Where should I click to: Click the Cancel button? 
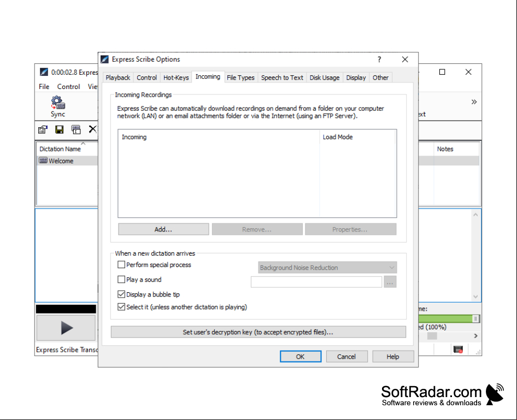pyautogui.click(x=346, y=357)
